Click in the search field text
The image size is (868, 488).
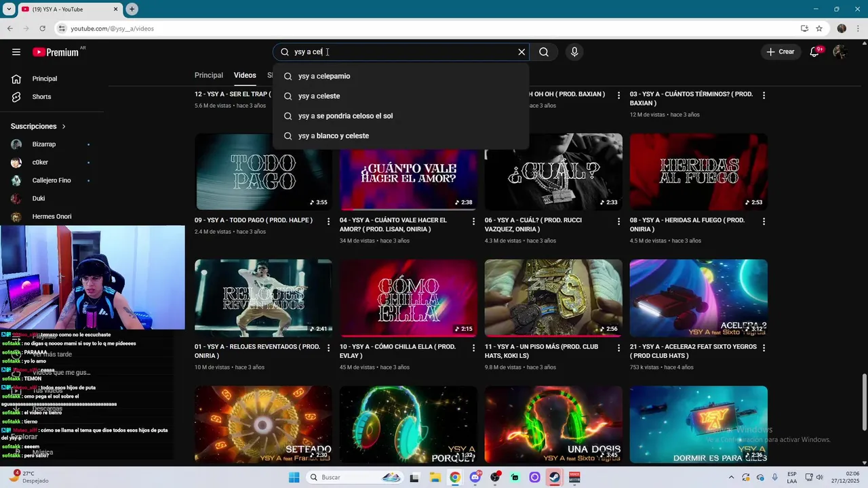pos(400,52)
